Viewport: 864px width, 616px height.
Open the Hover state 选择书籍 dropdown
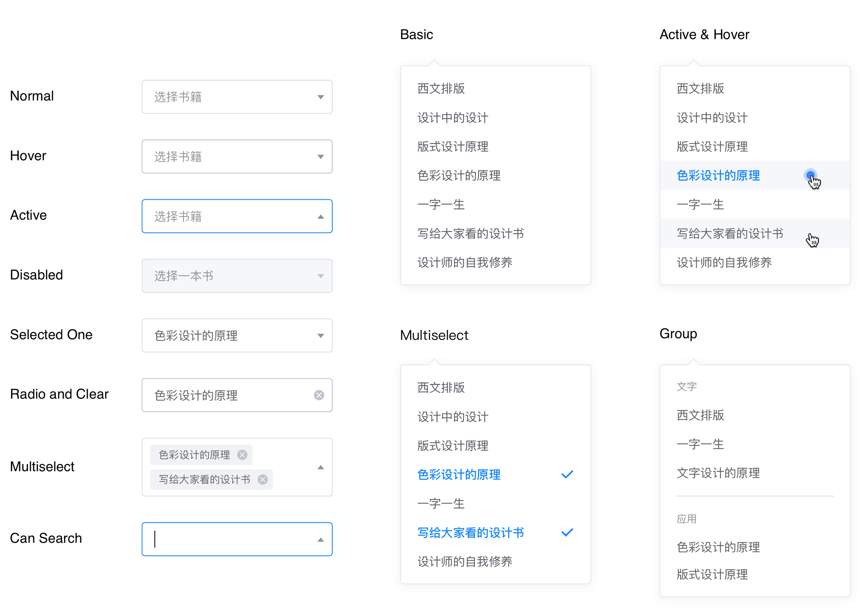(x=237, y=157)
